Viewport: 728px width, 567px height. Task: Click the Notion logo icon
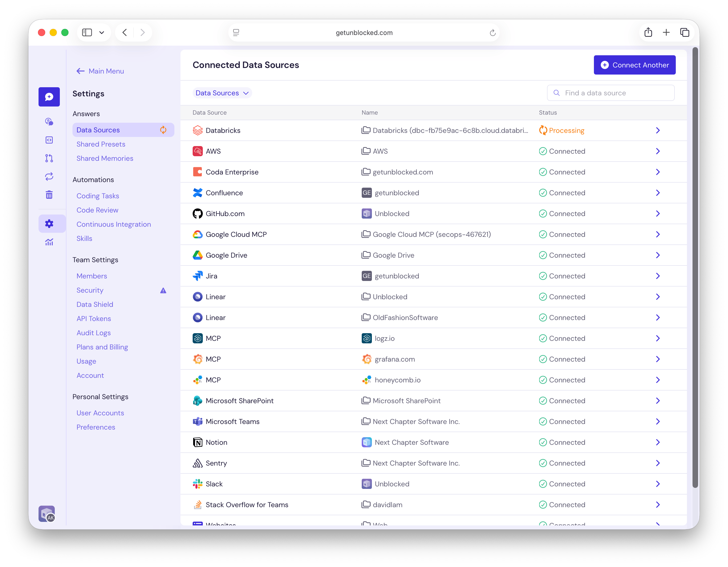tap(198, 442)
